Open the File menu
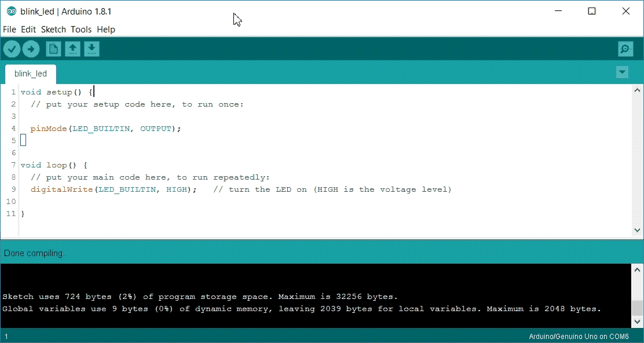This screenshot has height=343, width=644. (9, 29)
